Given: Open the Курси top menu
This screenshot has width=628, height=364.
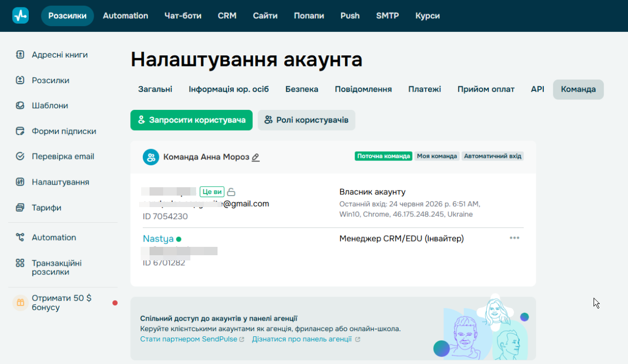Looking at the screenshot, I should [428, 16].
